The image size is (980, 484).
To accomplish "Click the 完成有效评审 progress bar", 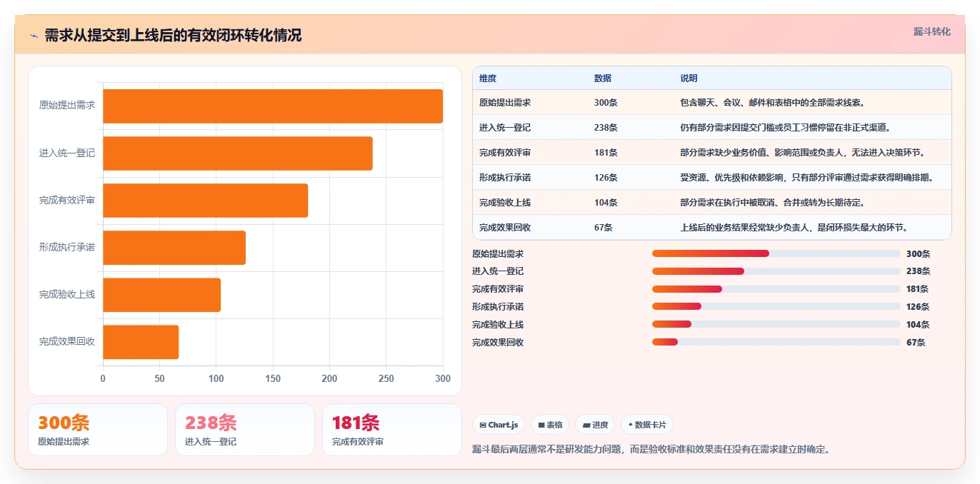I will (776, 289).
